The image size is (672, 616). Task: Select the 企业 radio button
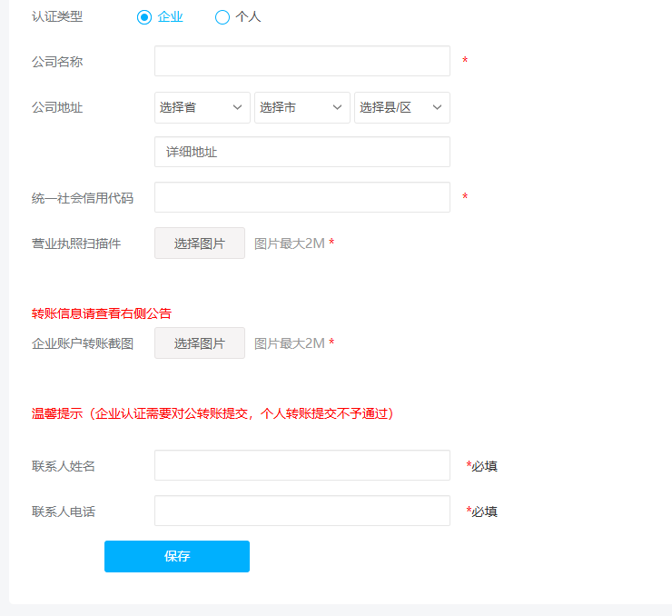144,17
